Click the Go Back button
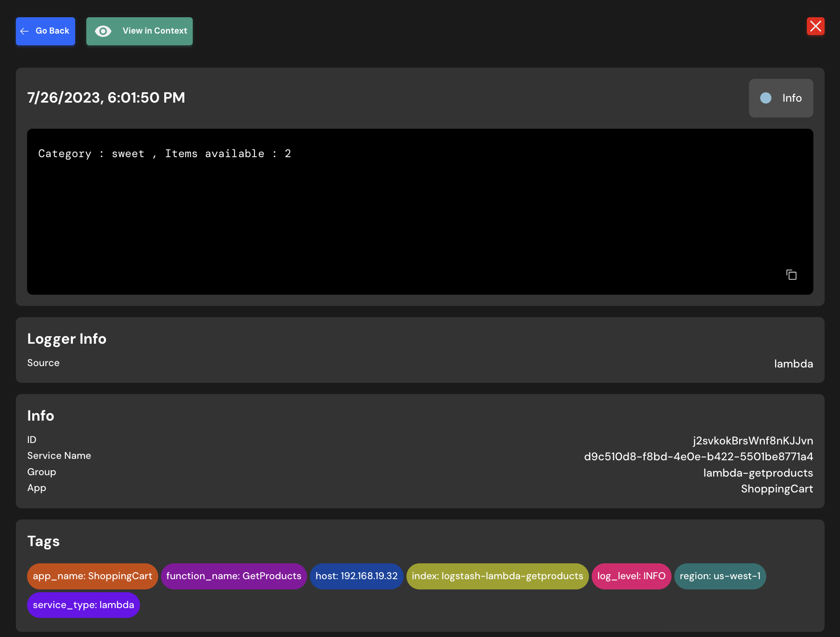Image resolution: width=840 pixels, height=637 pixels. (45, 31)
